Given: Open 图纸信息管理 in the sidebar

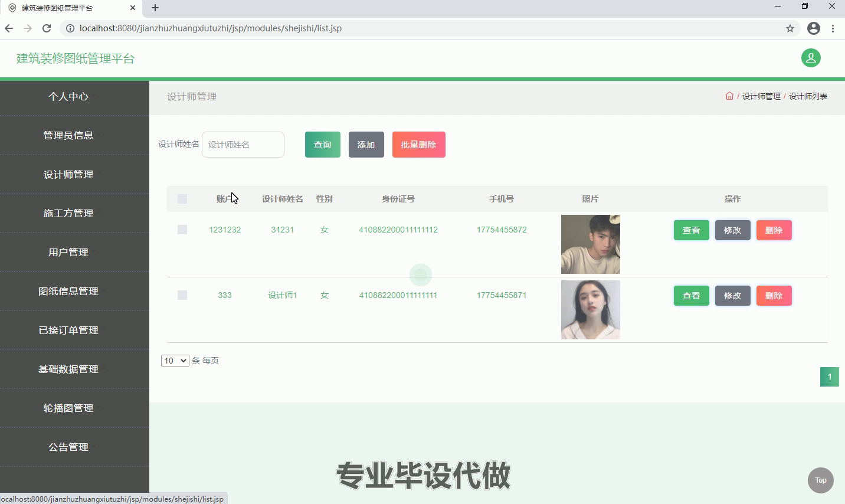Looking at the screenshot, I should [68, 291].
